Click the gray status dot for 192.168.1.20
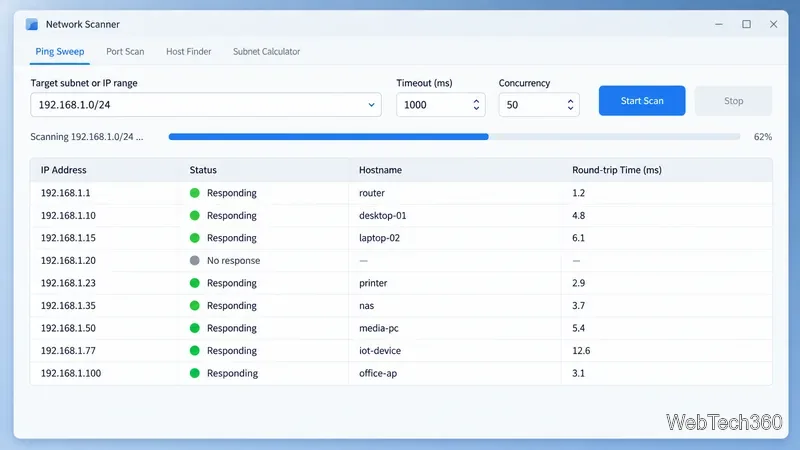800x450 pixels. pos(194,260)
